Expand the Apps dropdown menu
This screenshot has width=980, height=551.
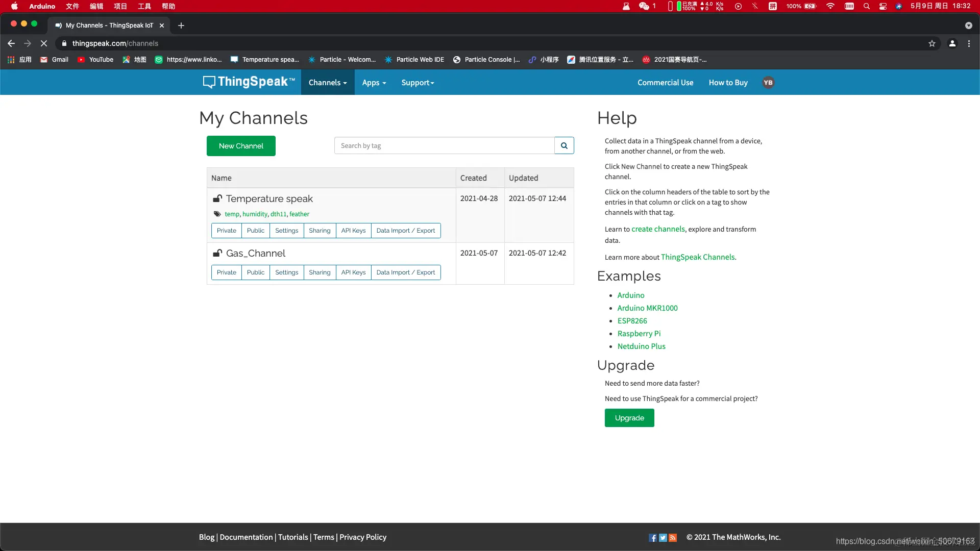click(374, 83)
